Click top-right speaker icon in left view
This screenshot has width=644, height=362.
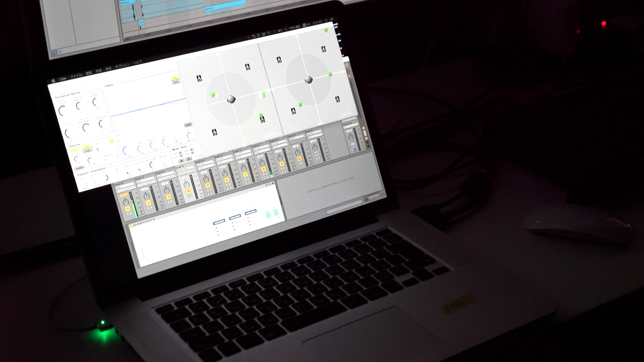pos(248,67)
